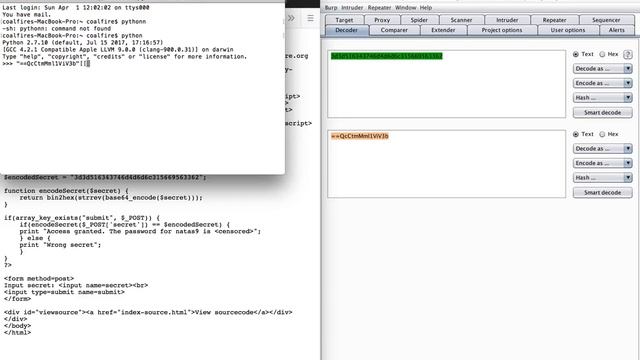Switch to the Scanner tab

click(461, 20)
